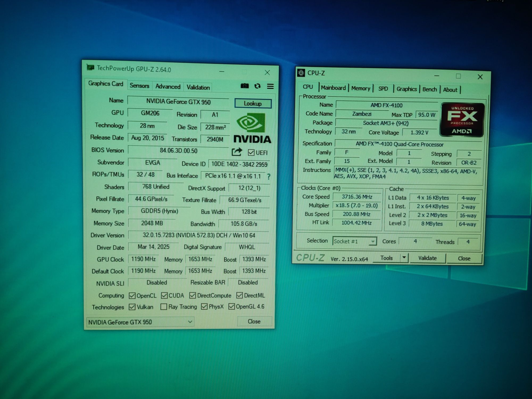
Task: Click the GPU-Z title bar app icon
Action: pos(90,68)
